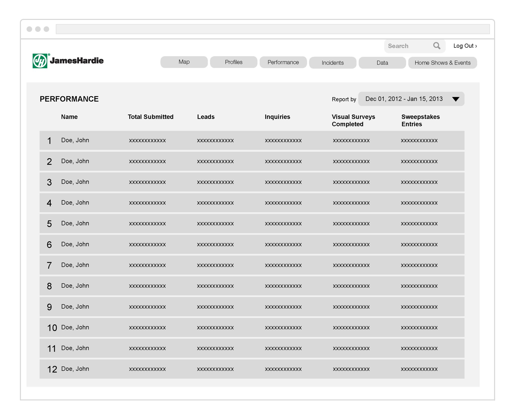The image size is (515, 420).
Task: Select Doe, John in row 8
Action: pyautogui.click(x=75, y=286)
